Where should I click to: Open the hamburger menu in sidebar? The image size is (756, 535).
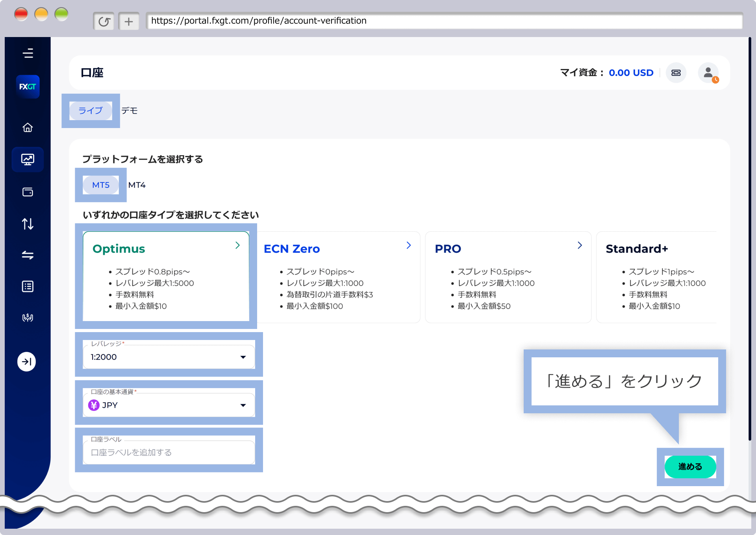pyautogui.click(x=28, y=53)
